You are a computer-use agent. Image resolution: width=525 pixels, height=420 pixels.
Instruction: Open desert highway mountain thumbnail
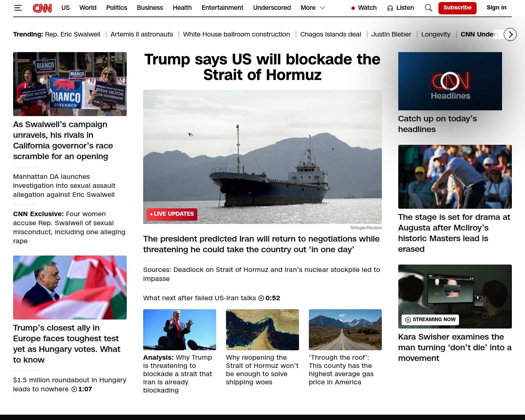[345, 330]
